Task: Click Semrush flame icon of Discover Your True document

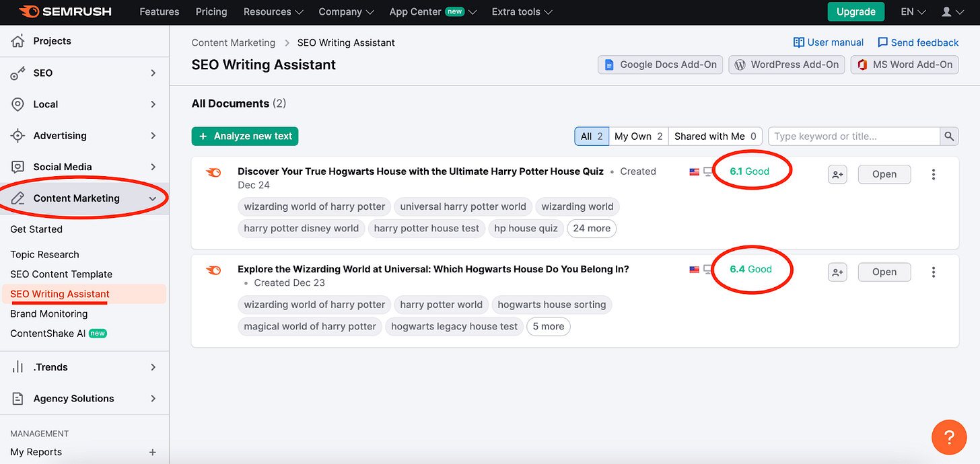Action: coord(213,172)
